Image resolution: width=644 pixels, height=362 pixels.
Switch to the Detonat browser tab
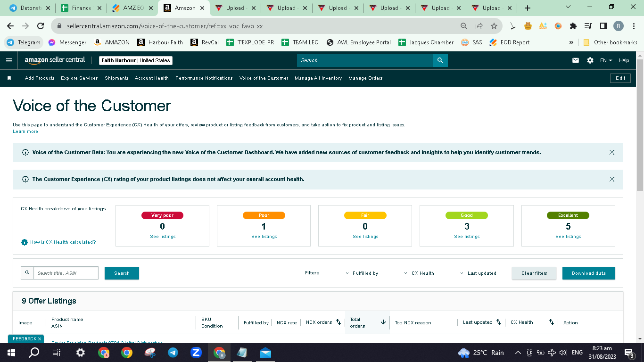30,8
